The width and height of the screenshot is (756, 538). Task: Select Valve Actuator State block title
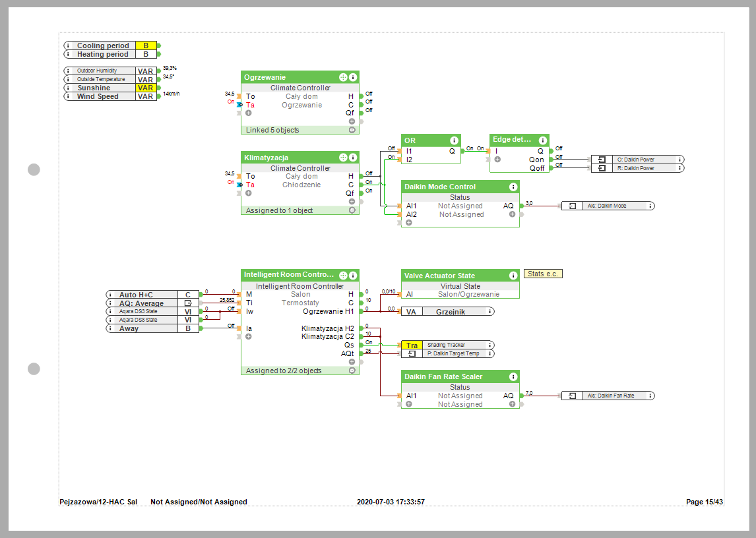[x=439, y=276]
